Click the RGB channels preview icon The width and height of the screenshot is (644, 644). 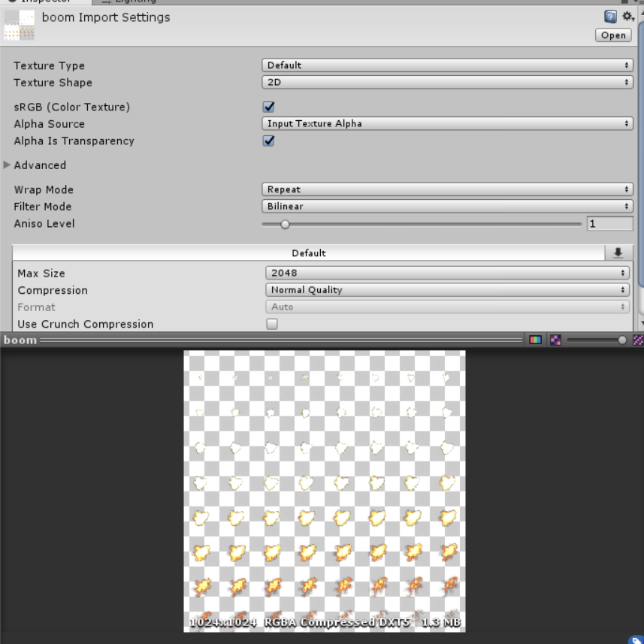pyautogui.click(x=536, y=340)
